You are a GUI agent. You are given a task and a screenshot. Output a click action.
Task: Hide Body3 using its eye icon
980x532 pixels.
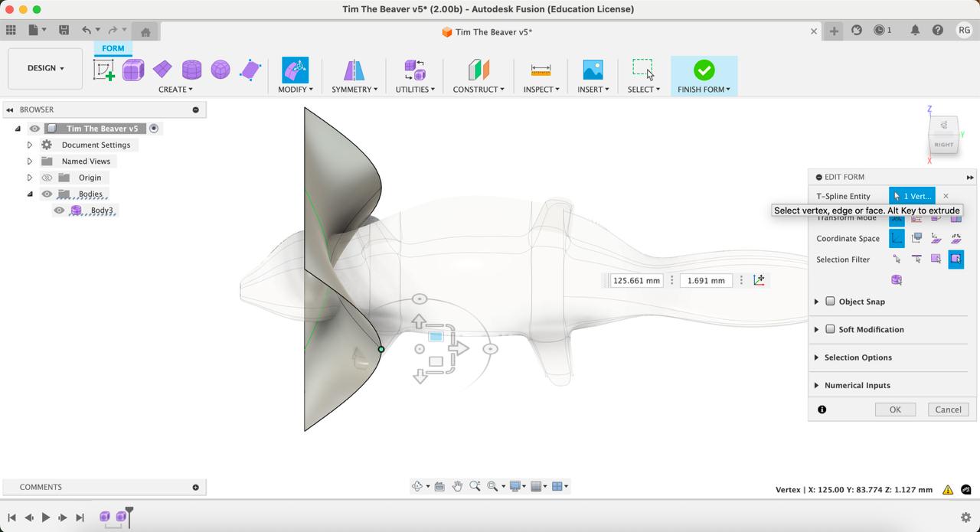click(x=59, y=211)
